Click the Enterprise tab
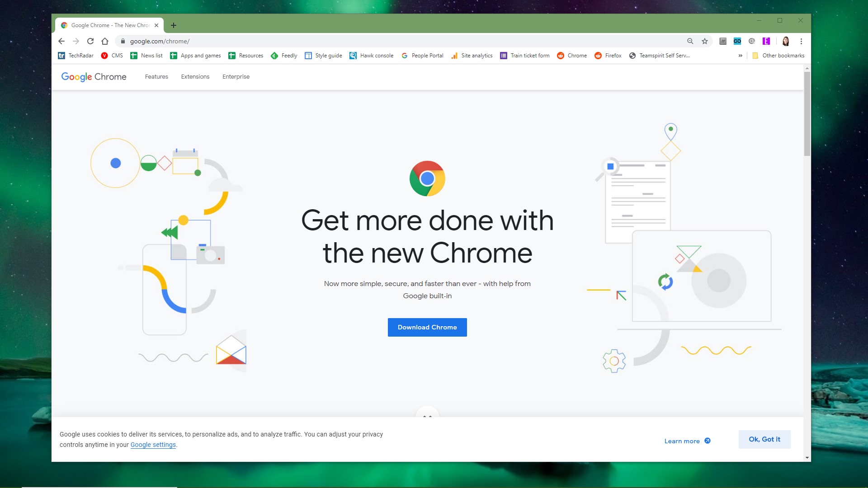 click(236, 76)
